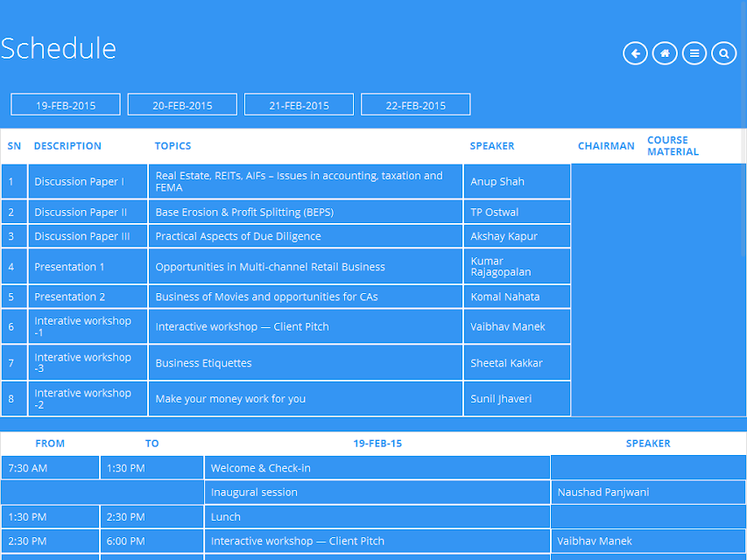Select Client Pitch session in timetable
The height and width of the screenshot is (560, 747).
click(377, 541)
